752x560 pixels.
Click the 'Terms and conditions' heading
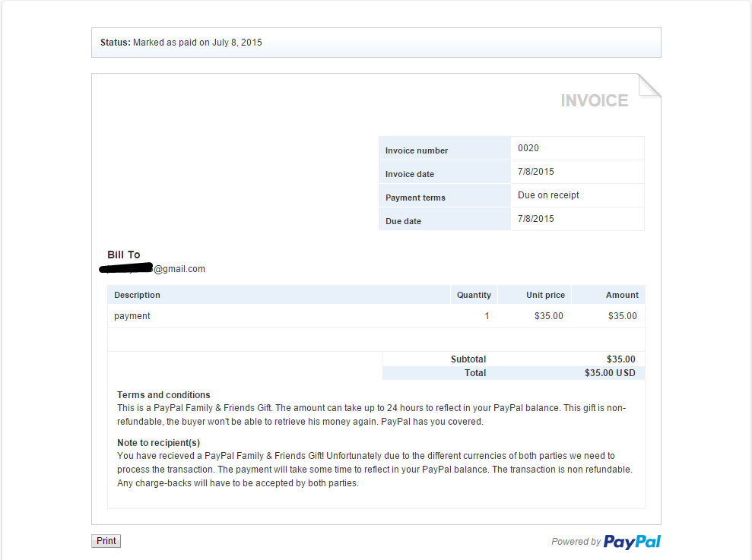(163, 395)
